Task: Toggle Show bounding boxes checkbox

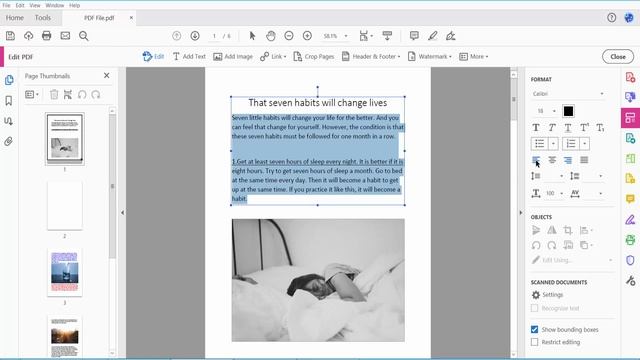Action: [534, 329]
